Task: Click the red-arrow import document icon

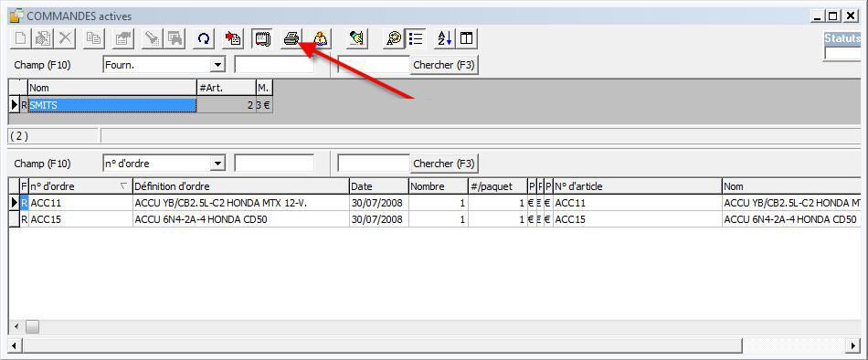Action: pos(233,38)
